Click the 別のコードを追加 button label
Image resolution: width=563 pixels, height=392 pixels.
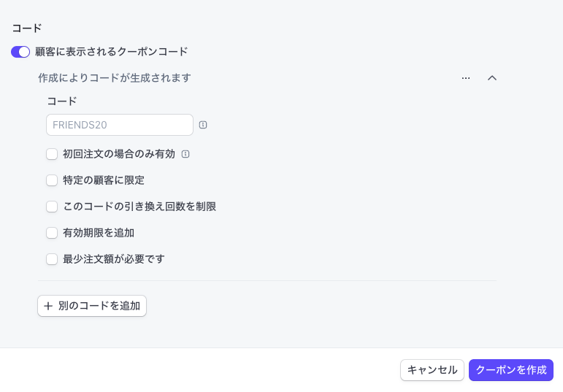(x=99, y=306)
